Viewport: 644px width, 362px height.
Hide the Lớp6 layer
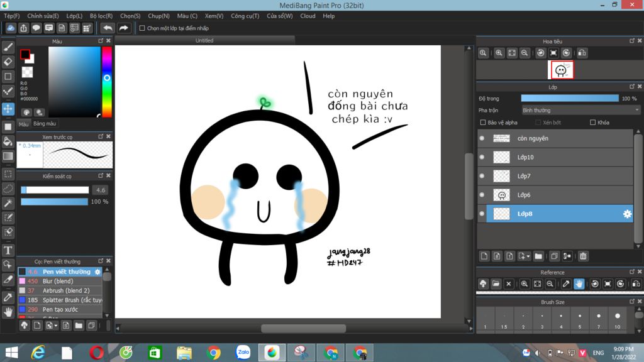pos(482,195)
